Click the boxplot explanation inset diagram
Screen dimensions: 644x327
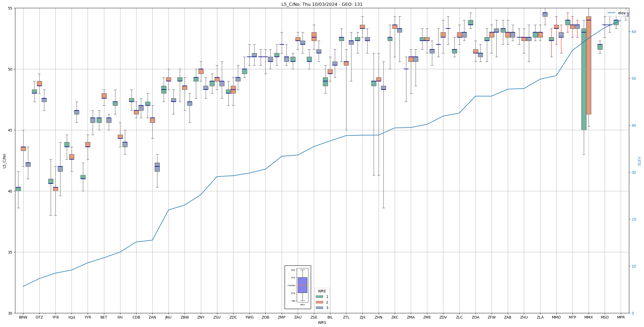(x=298, y=287)
